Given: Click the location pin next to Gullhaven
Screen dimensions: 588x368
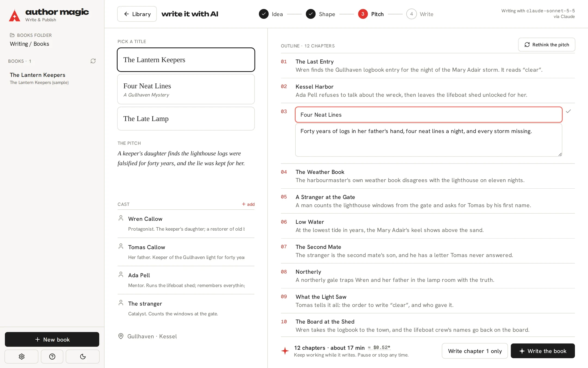Looking at the screenshot, I should click(x=121, y=336).
